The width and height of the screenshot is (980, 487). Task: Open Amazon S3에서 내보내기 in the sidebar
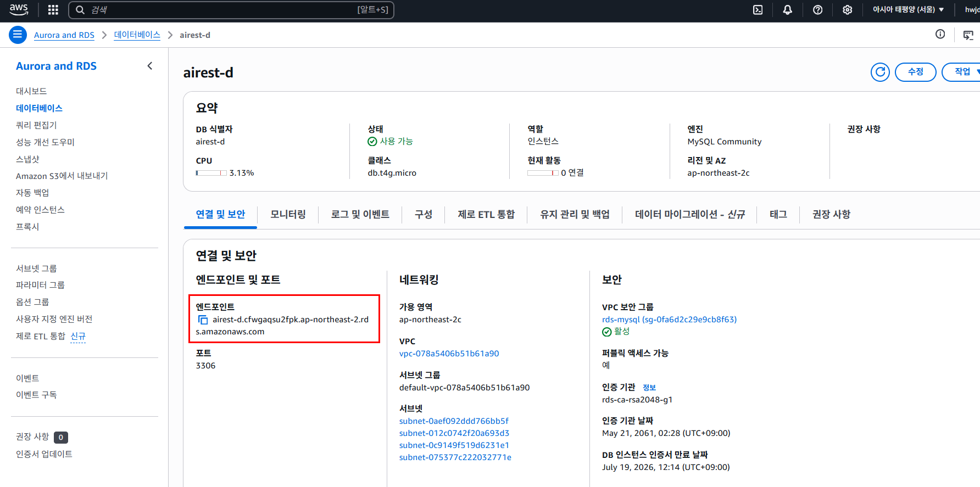[x=62, y=176]
